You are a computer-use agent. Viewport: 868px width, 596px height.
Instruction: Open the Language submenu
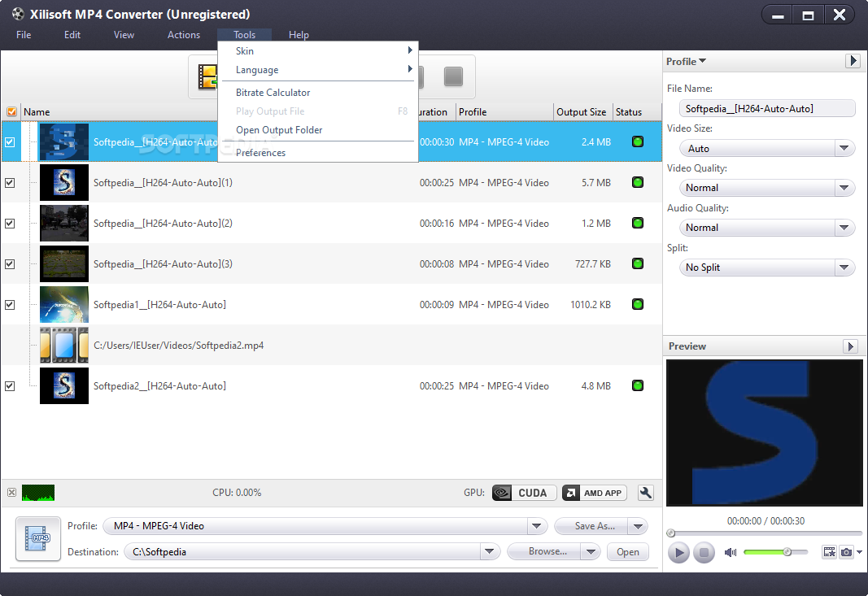pyautogui.click(x=318, y=70)
